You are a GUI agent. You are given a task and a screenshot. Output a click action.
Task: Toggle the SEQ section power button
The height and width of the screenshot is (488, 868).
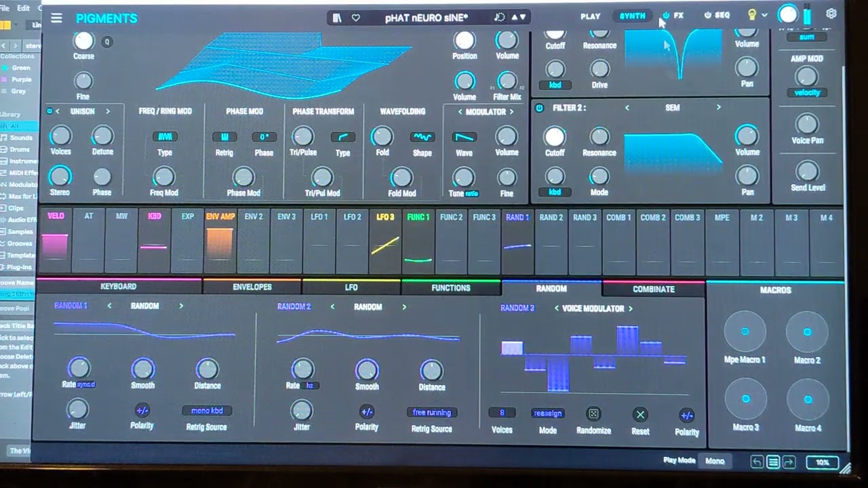[708, 15]
